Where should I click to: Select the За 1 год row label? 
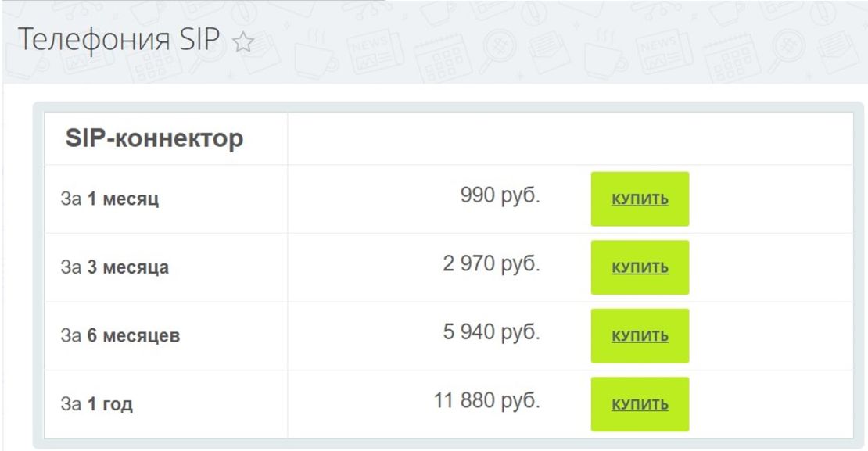point(97,405)
